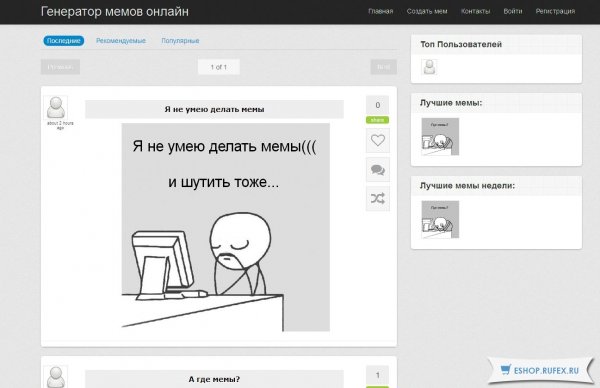The image size is (600, 388).
Task: Open the main meme image with computer guy
Action: click(226, 227)
